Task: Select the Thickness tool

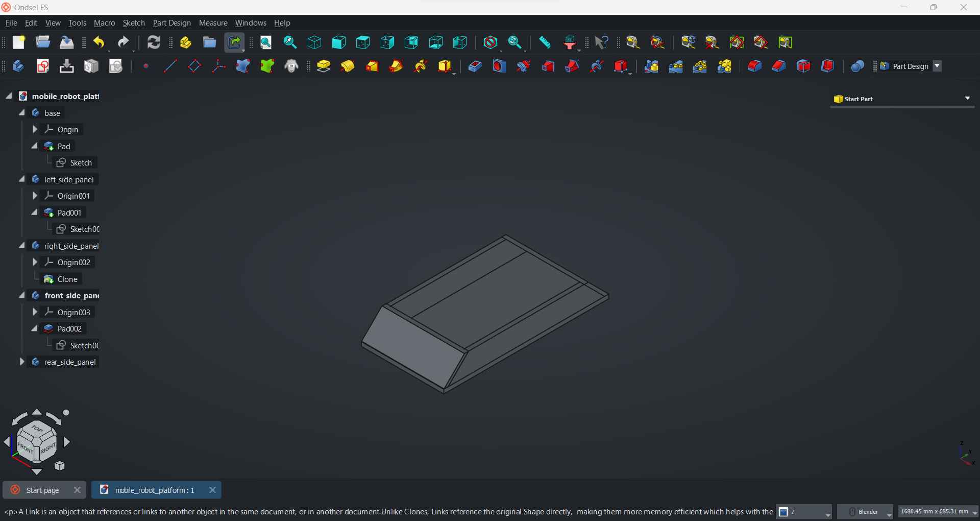Action: [x=828, y=66]
